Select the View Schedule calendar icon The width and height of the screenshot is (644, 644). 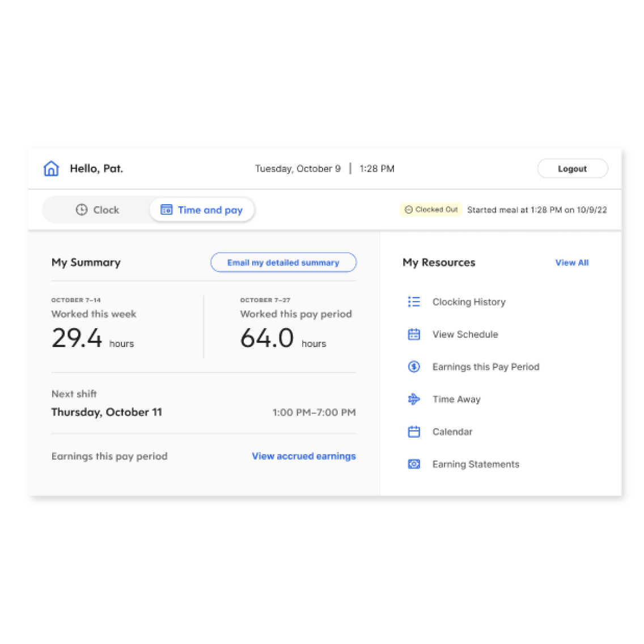[x=414, y=334]
